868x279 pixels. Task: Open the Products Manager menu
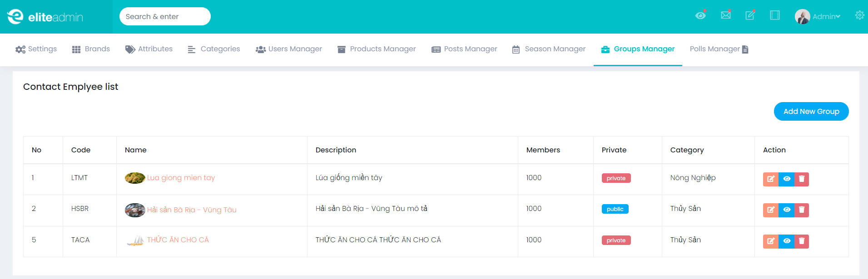[x=377, y=49]
